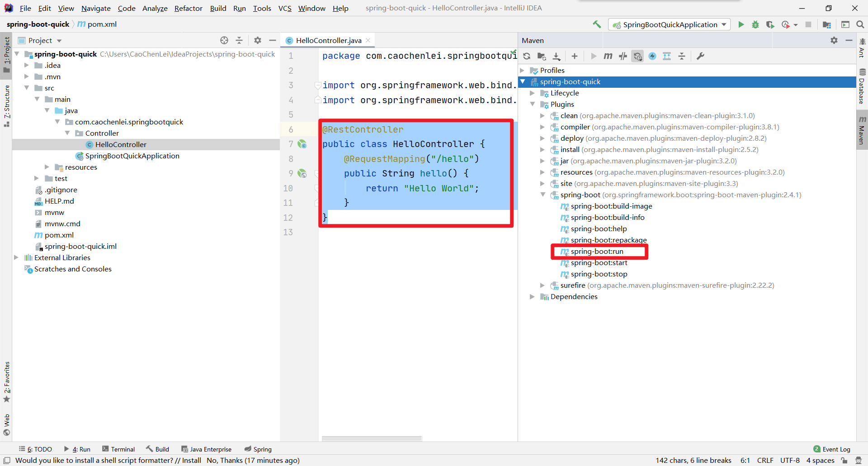Click UTF-8 encoding in status bar
The width and height of the screenshot is (868, 466).
(x=790, y=460)
